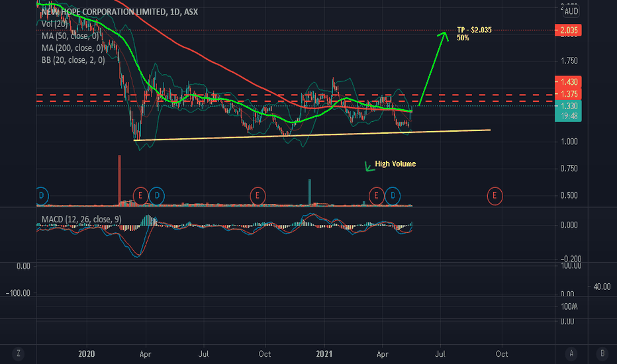
Task: Select the MA (50, close, 0) indicator label
Action: click(70, 36)
